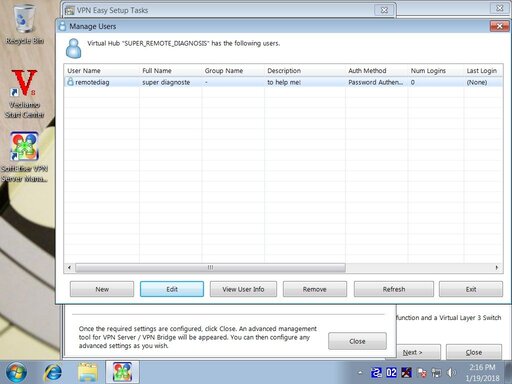Click the horizontal scrollbar thumb in user list
This screenshot has height=384, width=512.
click(210, 267)
